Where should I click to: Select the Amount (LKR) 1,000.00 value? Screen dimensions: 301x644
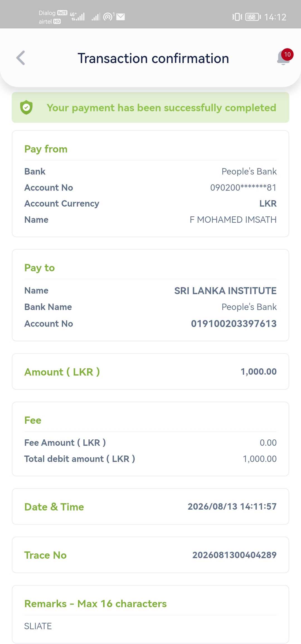pyautogui.click(x=259, y=372)
